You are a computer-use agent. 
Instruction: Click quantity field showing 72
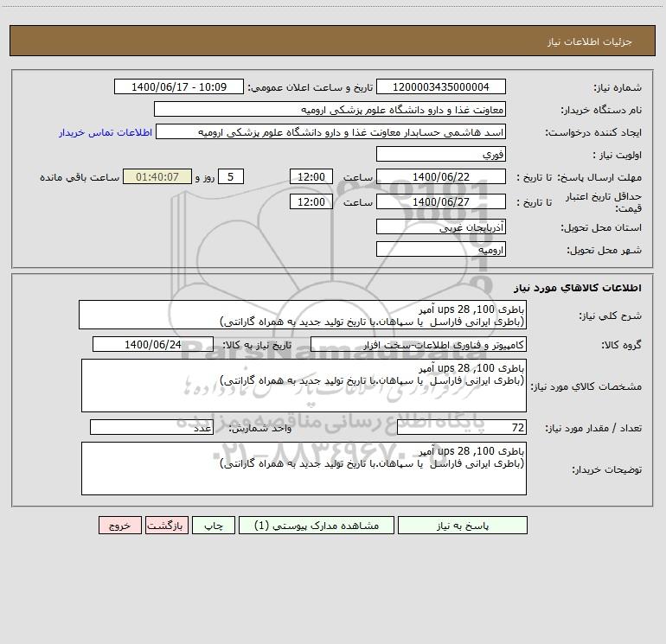(x=462, y=427)
